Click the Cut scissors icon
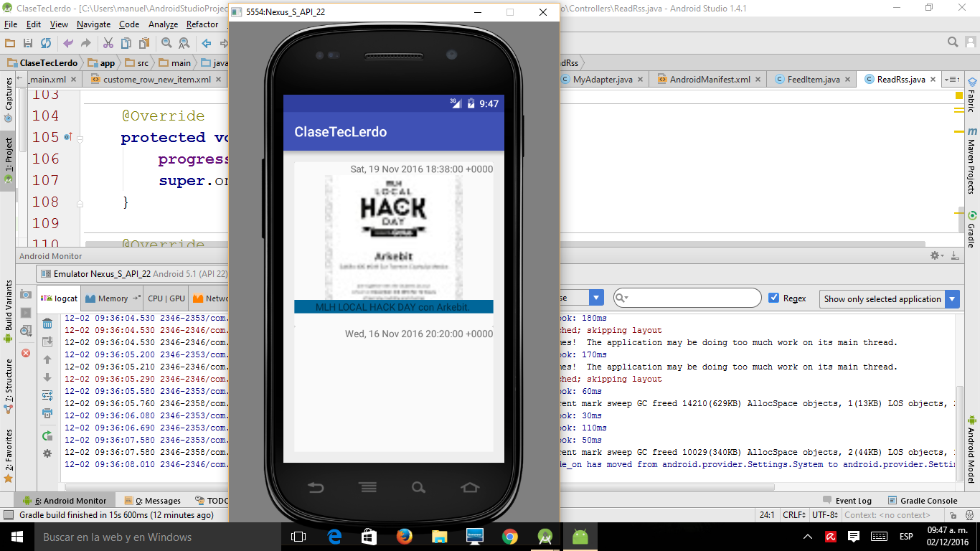980x551 pixels. [x=108, y=43]
